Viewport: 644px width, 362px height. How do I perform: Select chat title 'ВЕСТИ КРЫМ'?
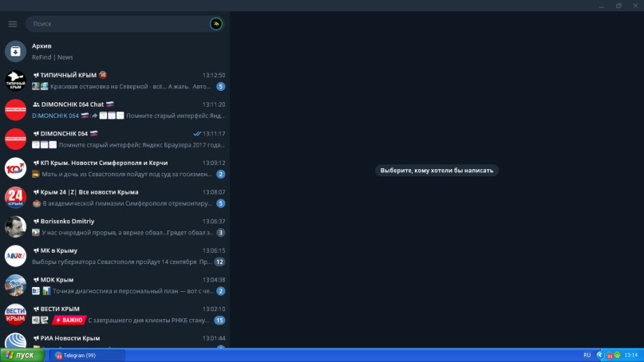[60, 309]
